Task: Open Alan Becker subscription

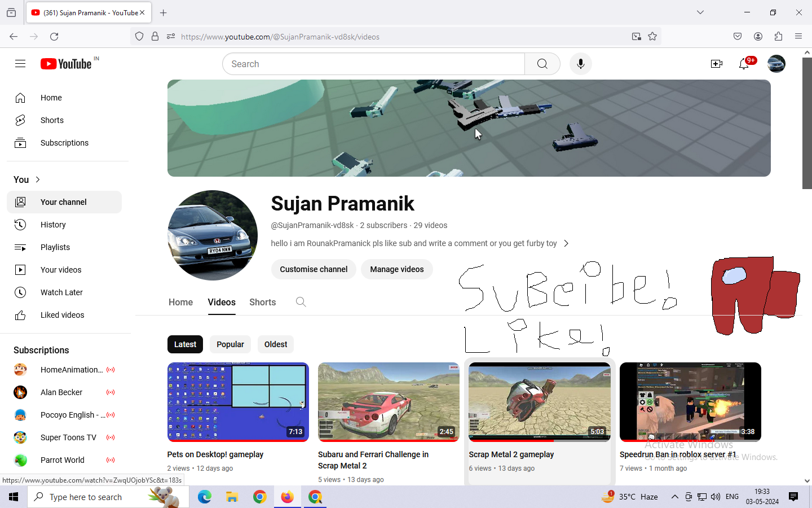Action: [x=64, y=392]
